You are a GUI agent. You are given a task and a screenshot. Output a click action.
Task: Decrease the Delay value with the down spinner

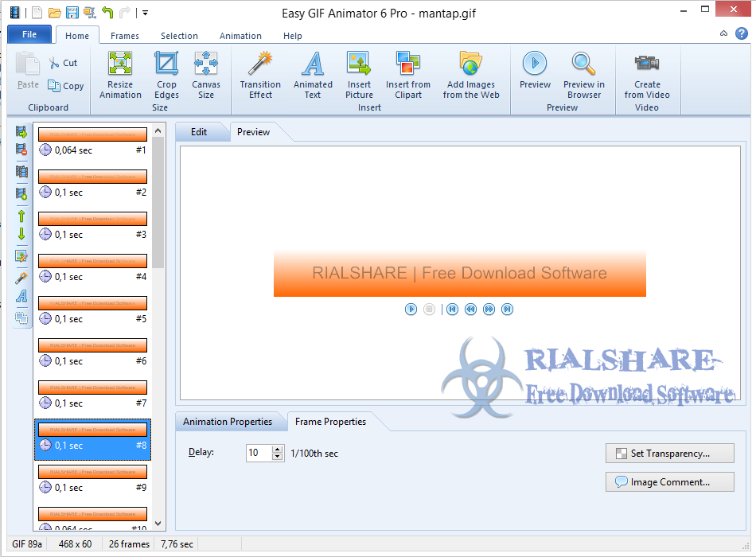click(277, 457)
